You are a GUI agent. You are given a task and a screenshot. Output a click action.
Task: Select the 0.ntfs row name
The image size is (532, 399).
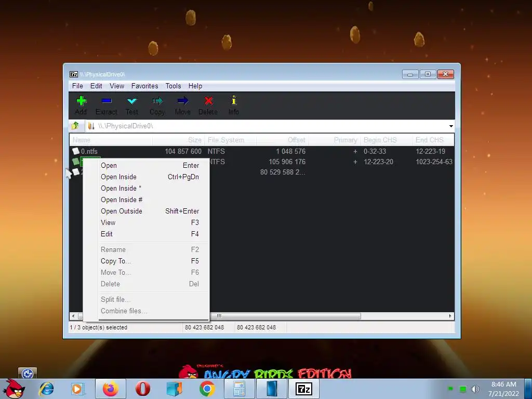[89, 151]
